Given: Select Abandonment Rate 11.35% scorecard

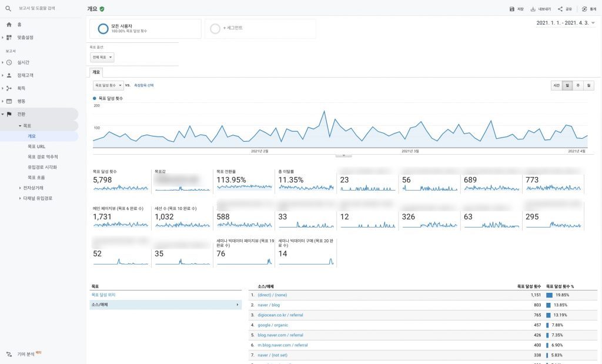Looking at the screenshot, I should pos(306,181).
